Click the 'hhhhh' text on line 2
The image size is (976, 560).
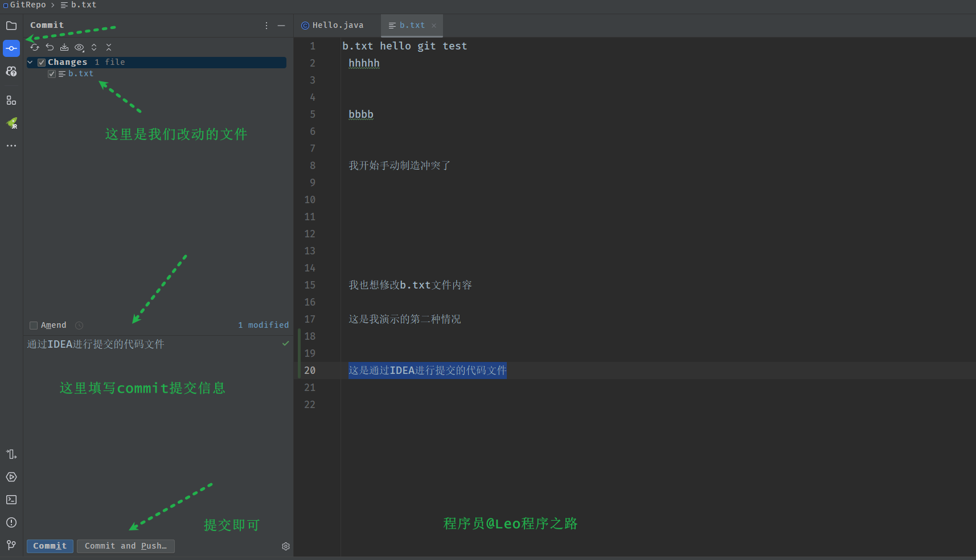pos(364,63)
